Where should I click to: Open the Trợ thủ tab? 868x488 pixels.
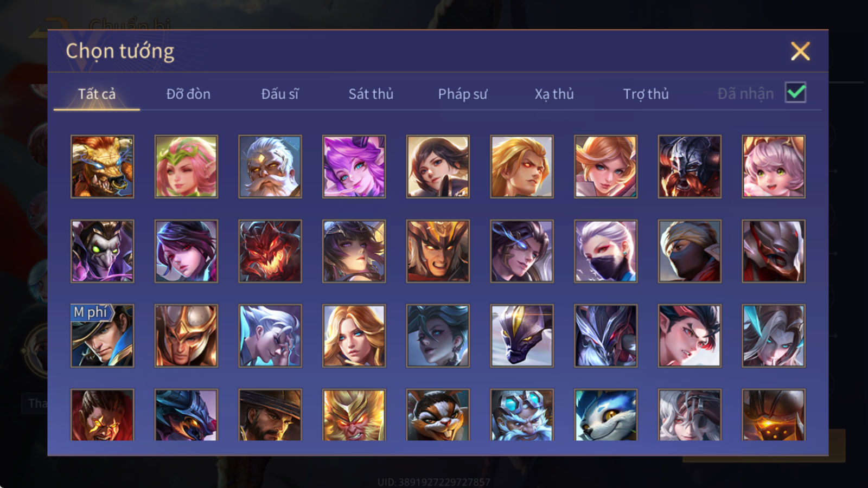pos(646,94)
